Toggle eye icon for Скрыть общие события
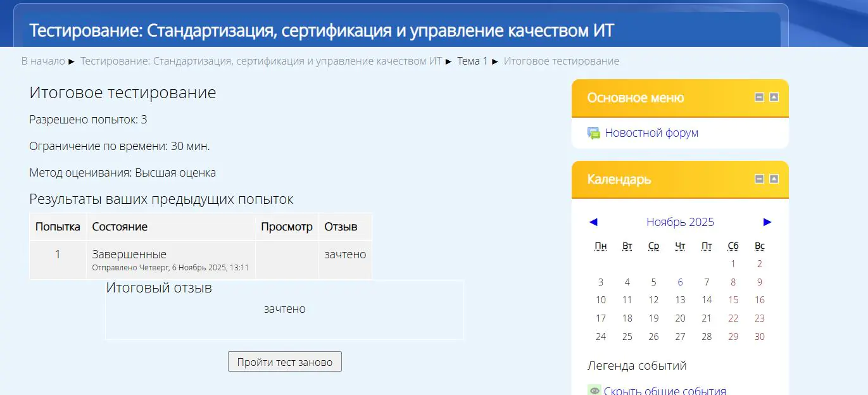This screenshot has height=395, width=868. coord(594,391)
